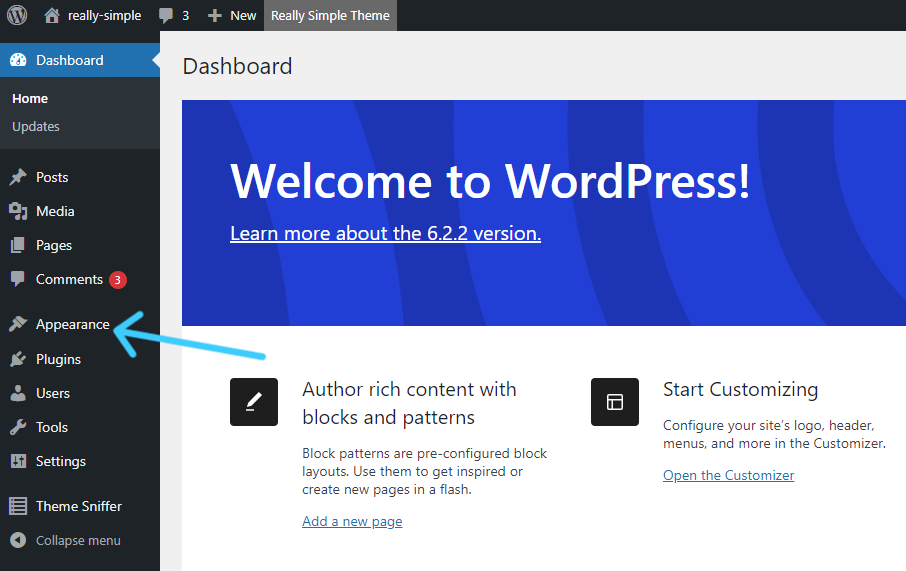This screenshot has height=571, width=906.
Task: Click Really Simple Theme in admin bar
Action: click(331, 16)
